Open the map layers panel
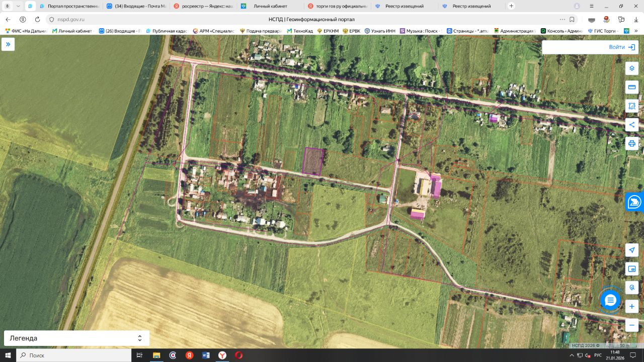This screenshot has width=644, height=362. (632, 68)
